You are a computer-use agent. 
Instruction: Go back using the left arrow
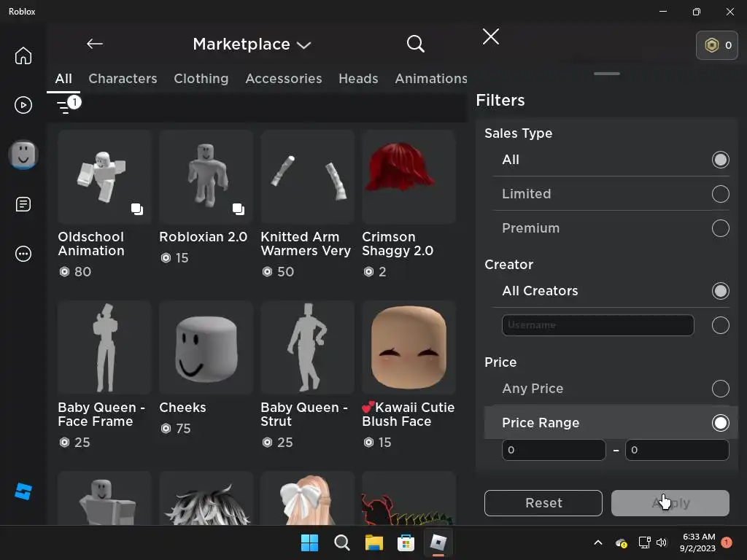94,44
